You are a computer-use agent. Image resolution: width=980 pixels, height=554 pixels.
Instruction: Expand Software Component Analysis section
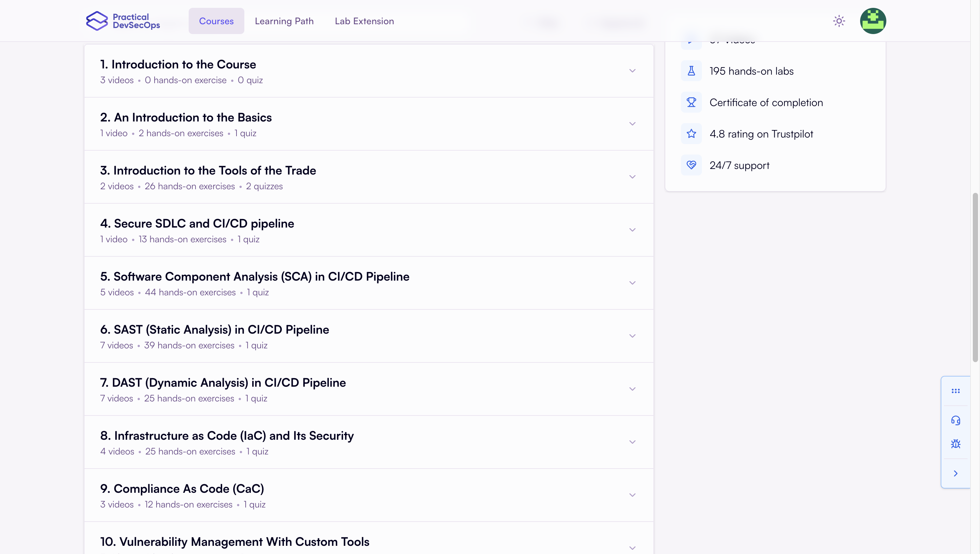pos(632,283)
